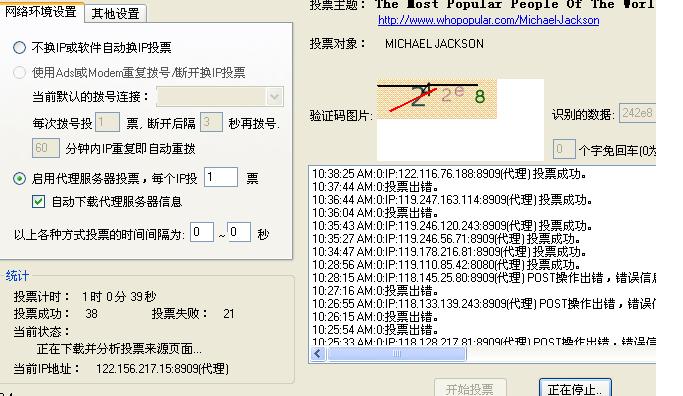Select log entry 10:26:15 投票出错
This screenshot has width=683, height=396.
click(375, 317)
